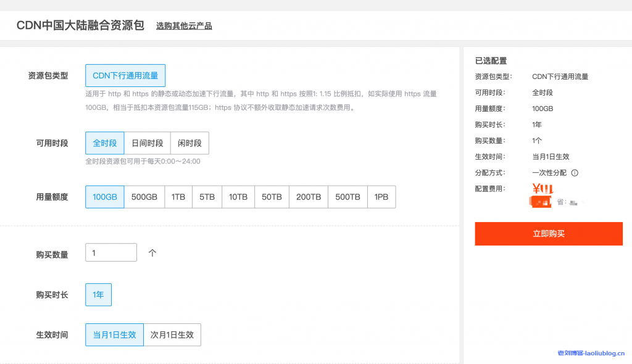Viewport: 632px width, 364px height.
Task: Select the 1年 purchase duration
Action: coord(98,295)
